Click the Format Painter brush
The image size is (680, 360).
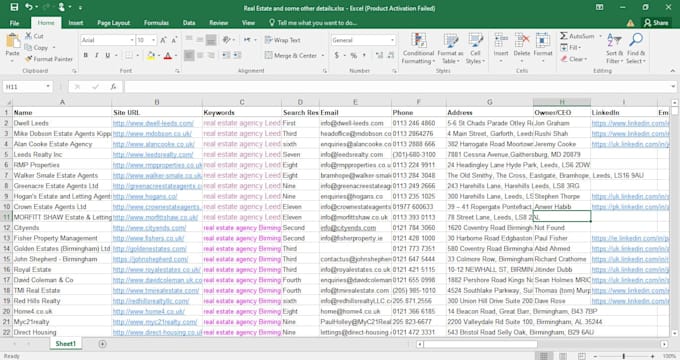coord(29,59)
